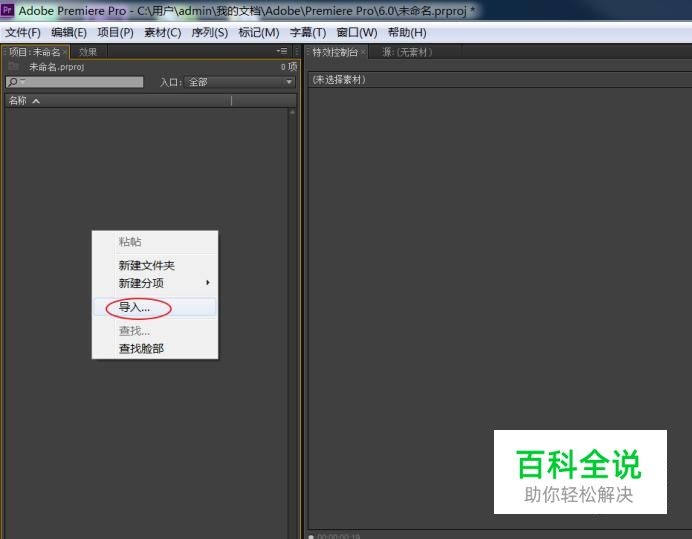
Task: Open the 素材(C) menu
Action: tap(162, 33)
